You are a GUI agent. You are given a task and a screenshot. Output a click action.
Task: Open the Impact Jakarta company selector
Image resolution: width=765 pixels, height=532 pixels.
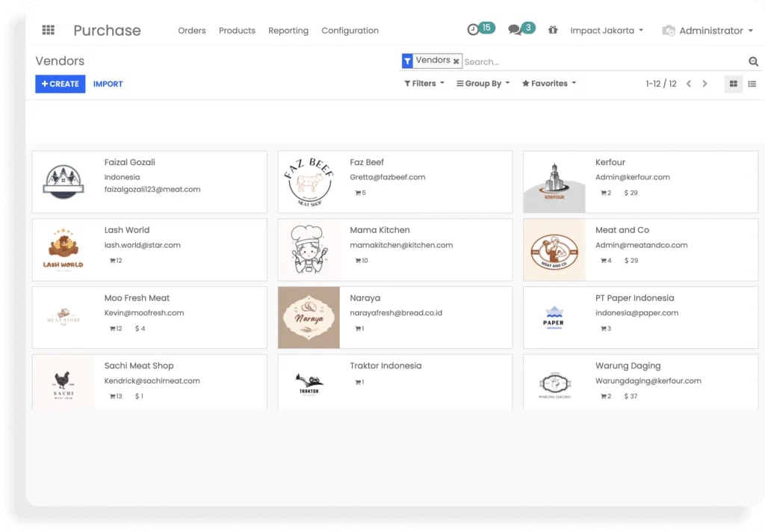607,31
